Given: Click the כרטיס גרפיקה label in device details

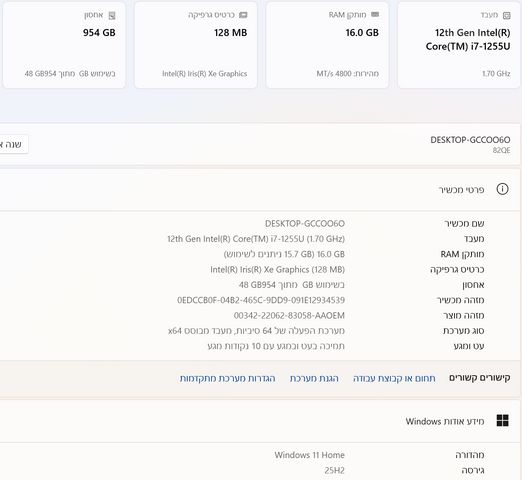Looking at the screenshot, I should point(457,269).
